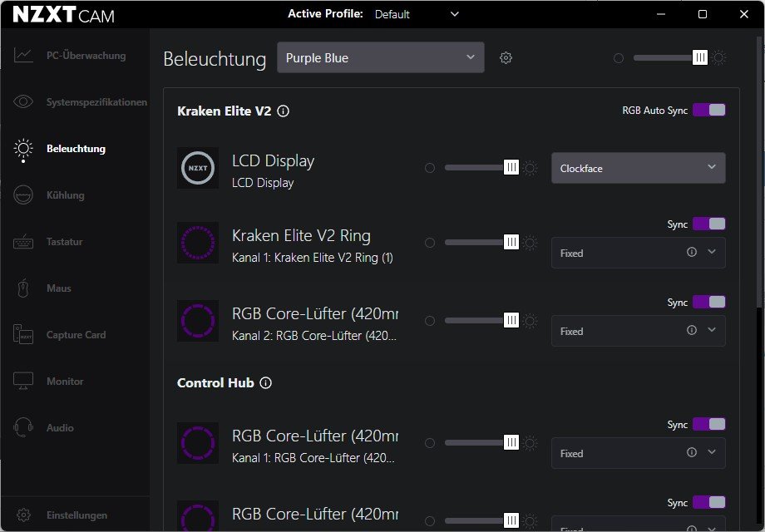This screenshot has height=532, width=765.
Task: Click the Kühlung cooling icon
Action: (23, 195)
